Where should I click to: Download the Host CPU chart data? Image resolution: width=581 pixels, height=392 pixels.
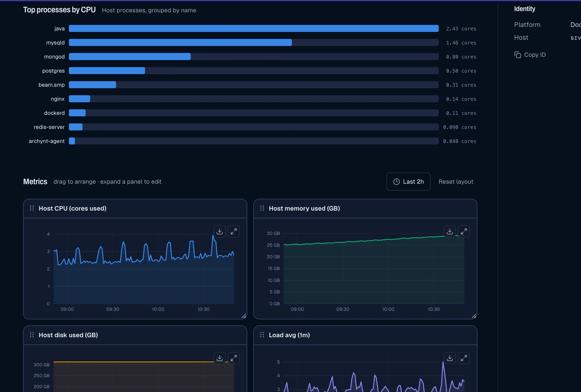pyautogui.click(x=220, y=231)
